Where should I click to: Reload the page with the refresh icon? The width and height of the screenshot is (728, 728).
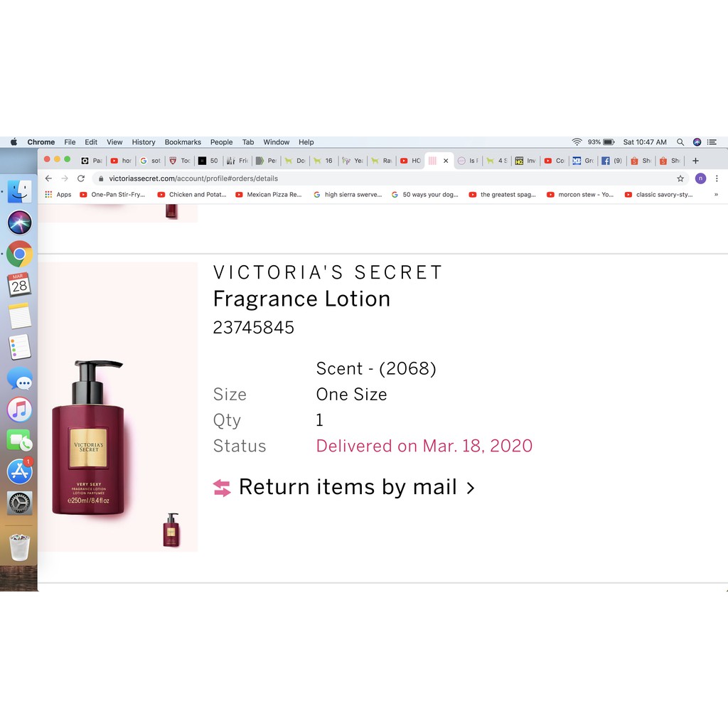[x=81, y=178]
